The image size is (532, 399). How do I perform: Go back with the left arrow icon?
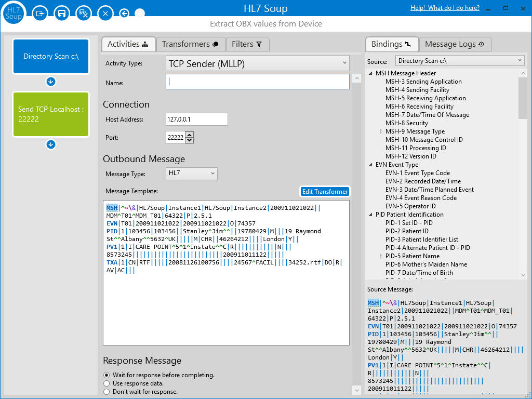tap(124, 14)
